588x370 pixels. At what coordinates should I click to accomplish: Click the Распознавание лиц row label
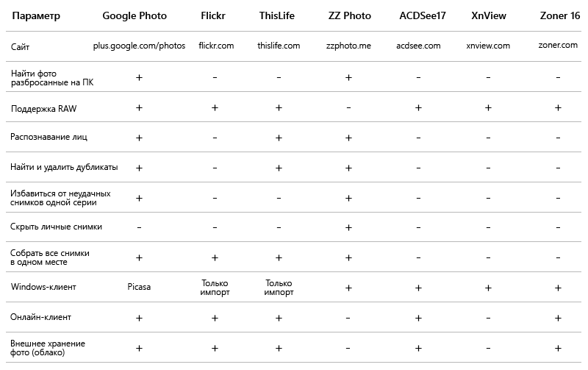pos(49,137)
